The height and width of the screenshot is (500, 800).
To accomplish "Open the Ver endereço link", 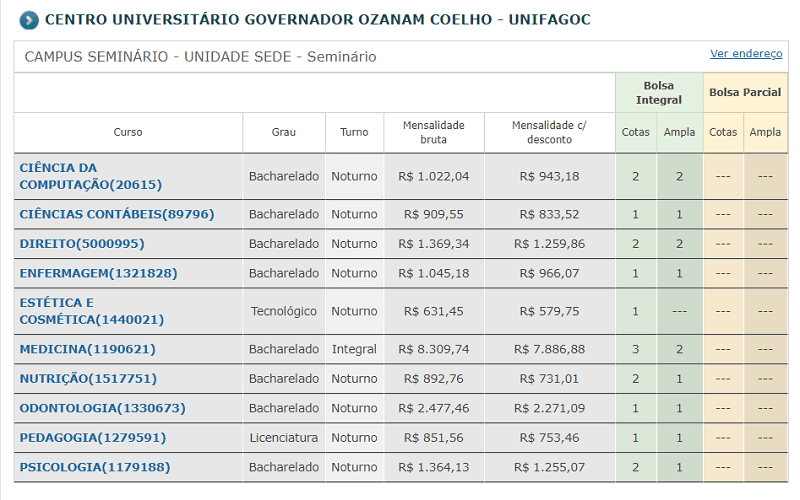I will 746,54.
